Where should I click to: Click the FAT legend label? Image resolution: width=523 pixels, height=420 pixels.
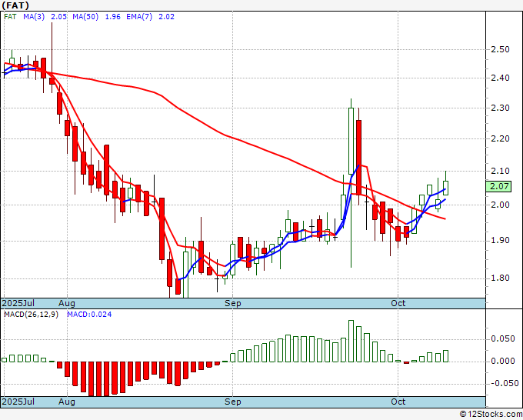[x=10, y=17]
